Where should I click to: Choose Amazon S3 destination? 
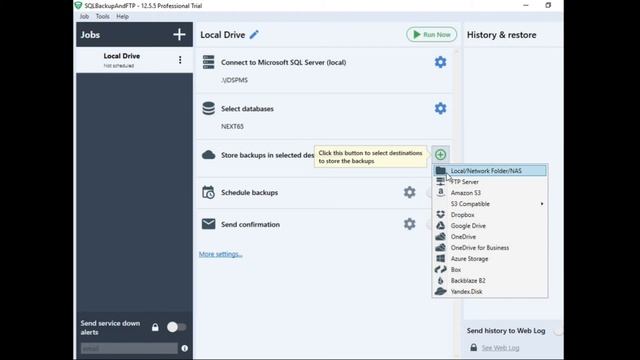point(490,193)
